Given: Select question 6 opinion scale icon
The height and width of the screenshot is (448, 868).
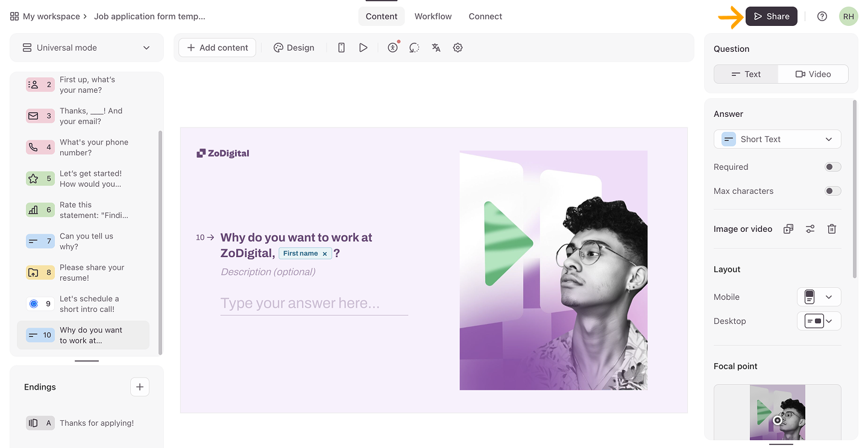Looking at the screenshot, I should click(40, 210).
